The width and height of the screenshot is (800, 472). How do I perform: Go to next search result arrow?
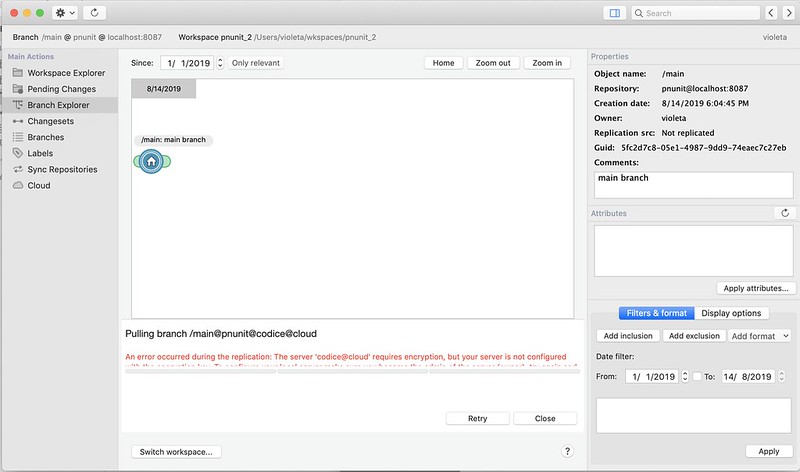[x=789, y=13]
